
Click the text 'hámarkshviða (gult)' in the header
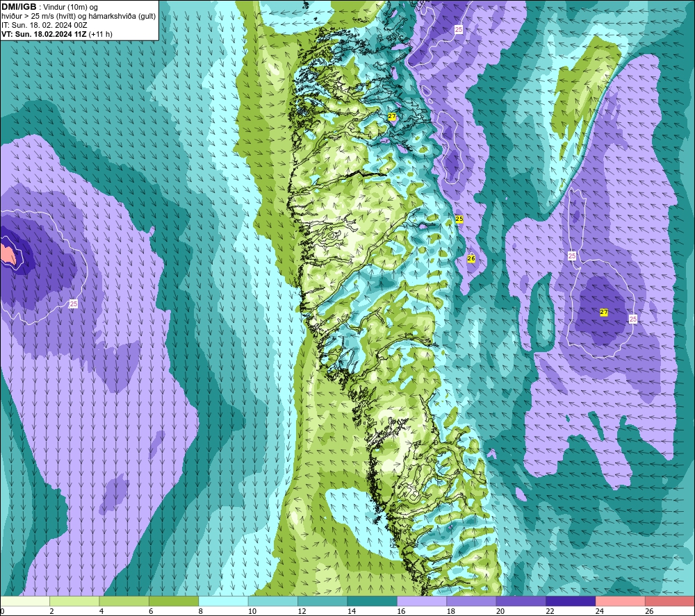click(122, 16)
